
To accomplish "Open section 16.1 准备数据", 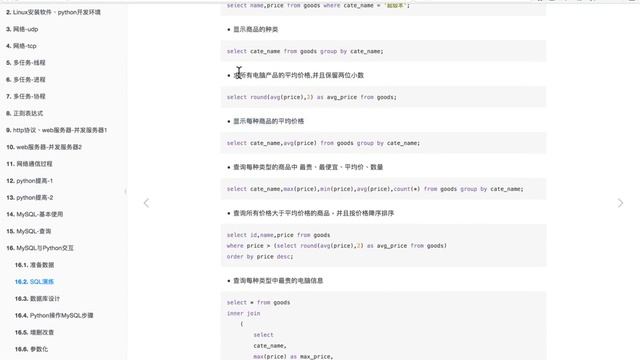I will tap(35, 264).
